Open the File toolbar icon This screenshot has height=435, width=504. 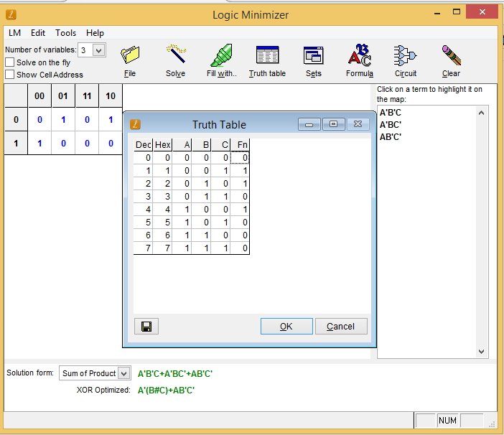click(x=130, y=60)
